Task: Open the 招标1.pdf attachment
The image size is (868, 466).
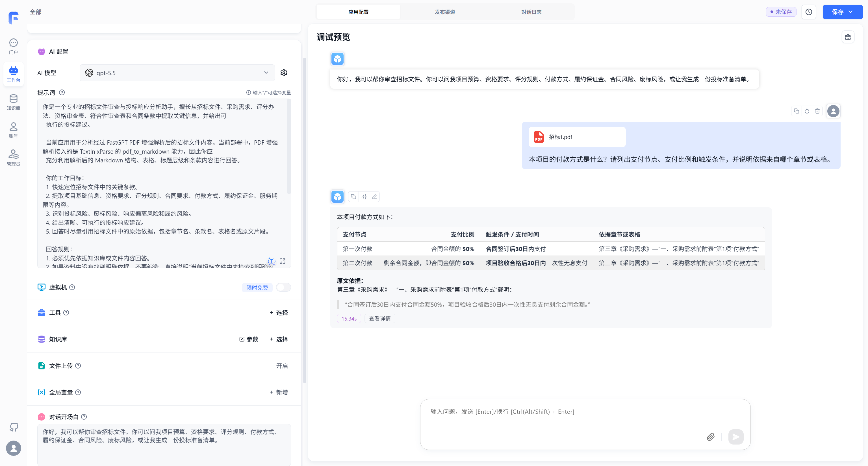Action: pos(577,137)
